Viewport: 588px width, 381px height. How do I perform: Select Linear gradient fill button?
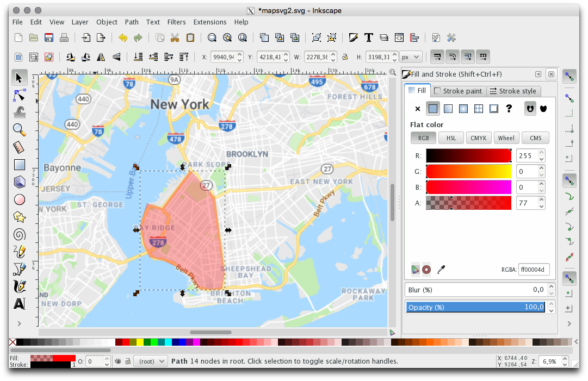pyautogui.click(x=448, y=109)
